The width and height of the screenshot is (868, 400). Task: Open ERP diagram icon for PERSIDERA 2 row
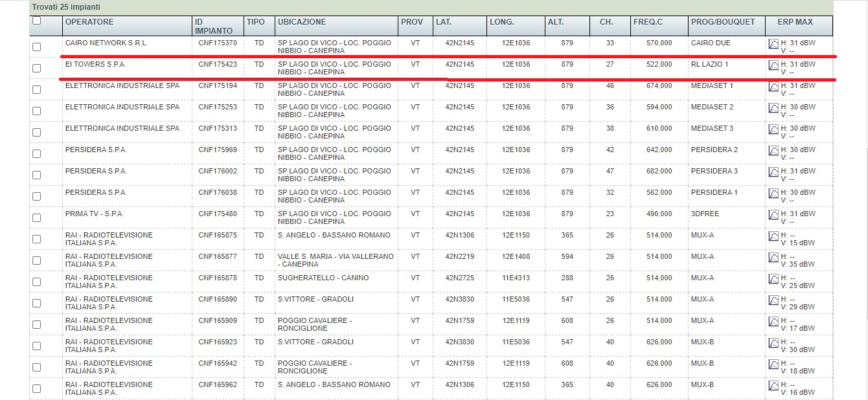773,151
